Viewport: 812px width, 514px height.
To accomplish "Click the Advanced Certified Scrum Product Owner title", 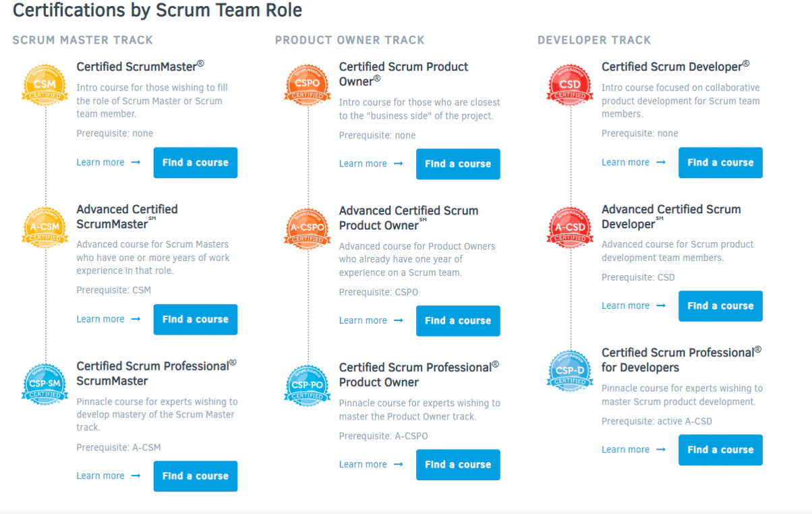I will [x=409, y=218].
